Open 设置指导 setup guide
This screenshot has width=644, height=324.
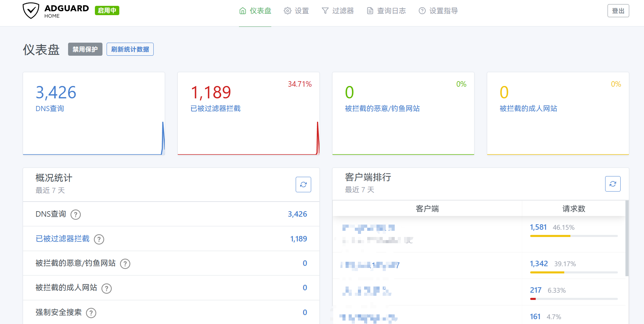coord(438,11)
